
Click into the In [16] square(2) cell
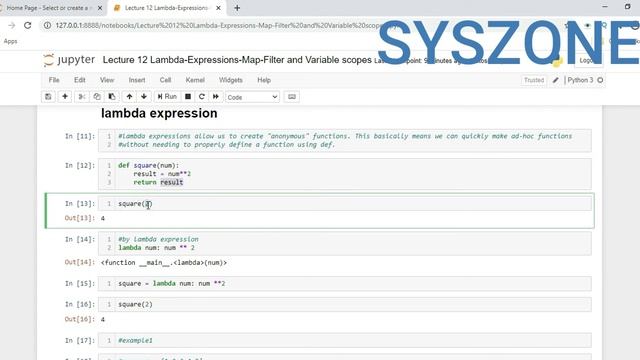(345, 304)
